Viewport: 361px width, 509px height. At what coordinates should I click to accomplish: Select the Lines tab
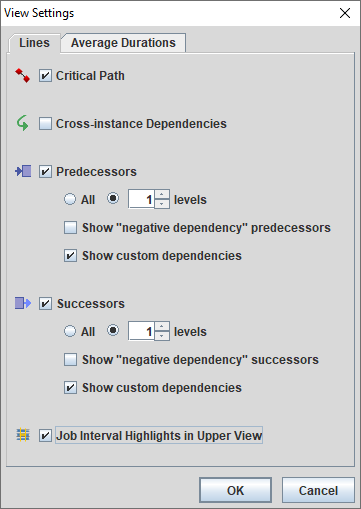coord(34,43)
